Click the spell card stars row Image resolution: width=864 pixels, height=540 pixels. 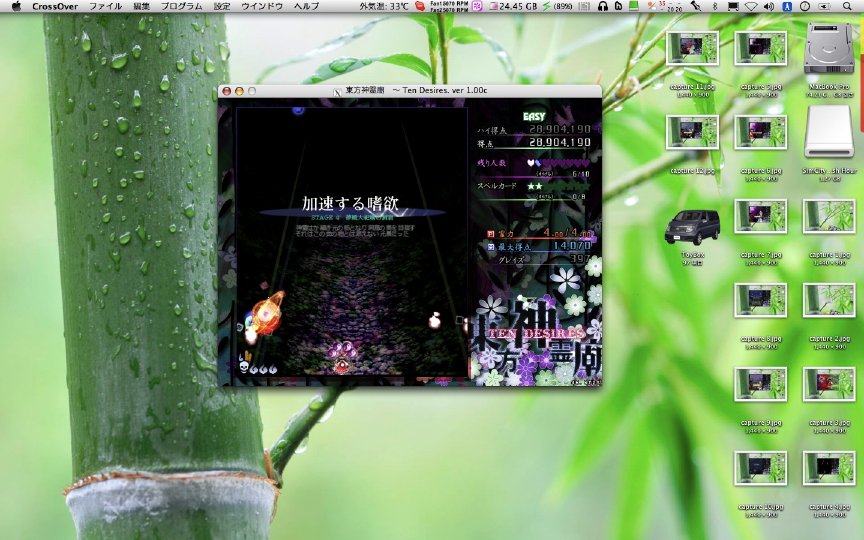tap(558, 186)
